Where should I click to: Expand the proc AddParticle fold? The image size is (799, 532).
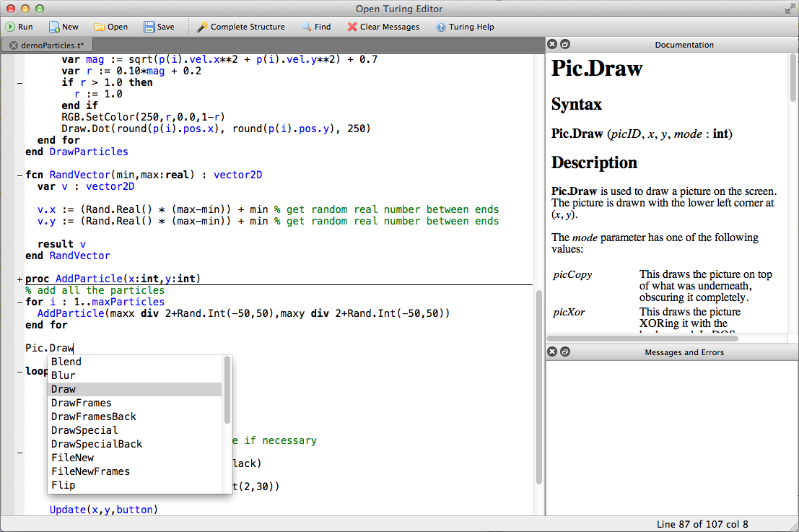(20, 279)
